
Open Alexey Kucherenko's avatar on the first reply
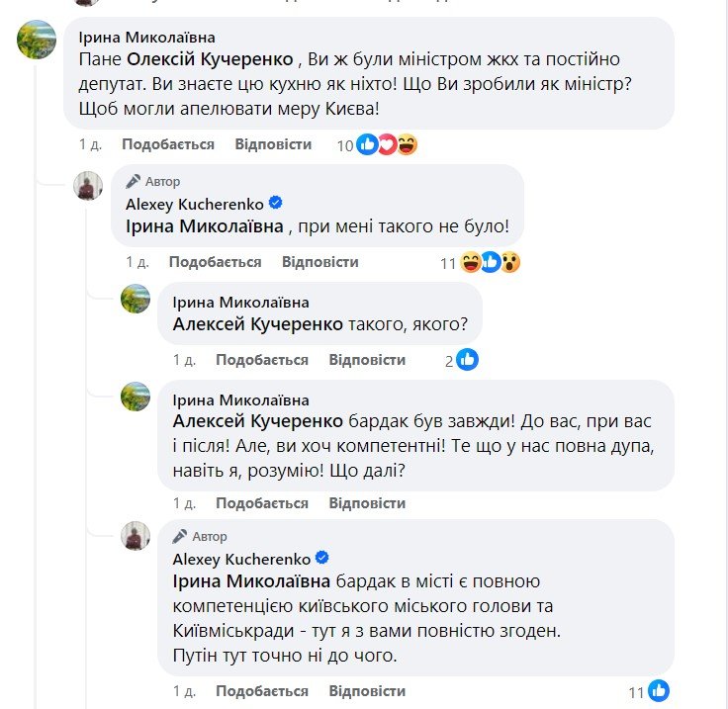pos(89,185)
